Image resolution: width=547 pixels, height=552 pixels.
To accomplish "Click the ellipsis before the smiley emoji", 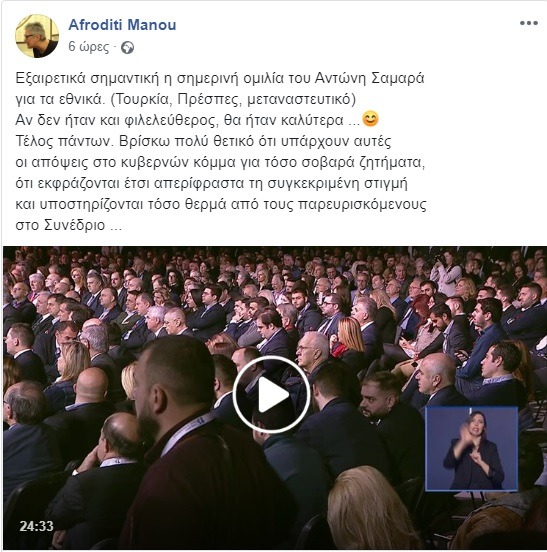I will click(354, 122).
